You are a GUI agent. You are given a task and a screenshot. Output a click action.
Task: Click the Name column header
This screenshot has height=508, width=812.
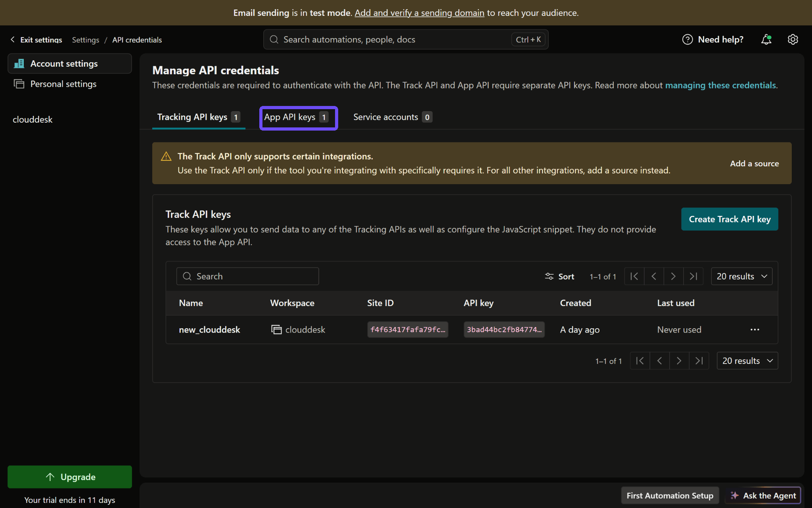tap(191, 303)
